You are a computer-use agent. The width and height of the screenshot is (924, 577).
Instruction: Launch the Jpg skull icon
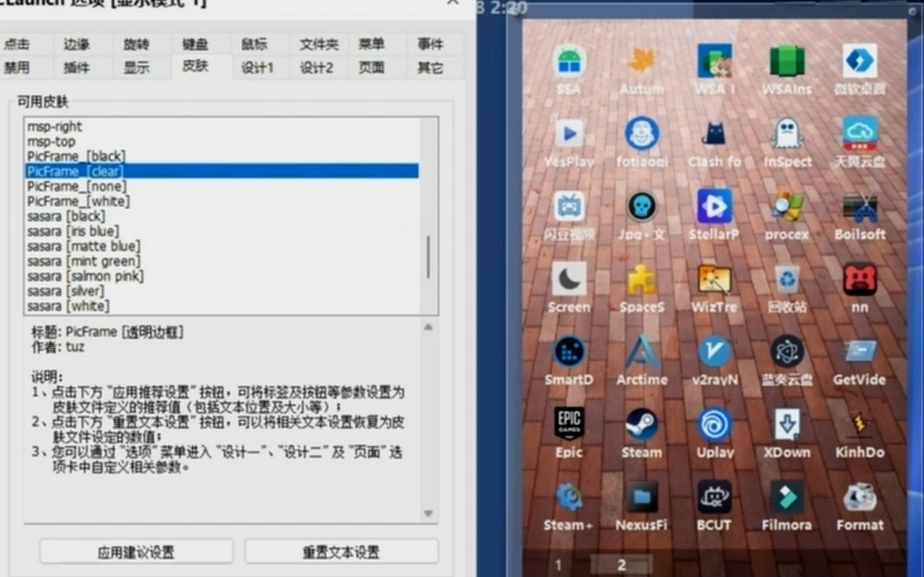pyautogui.click(x=641, y=206)
